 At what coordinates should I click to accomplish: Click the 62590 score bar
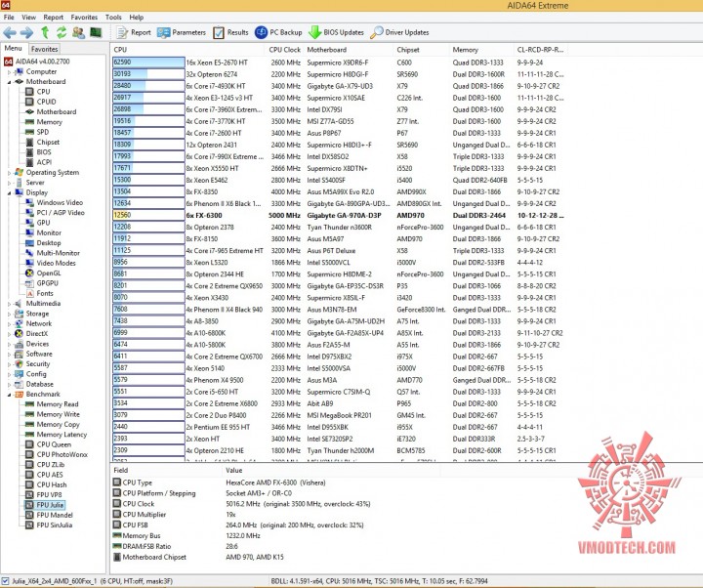click(x=148, y=63)
